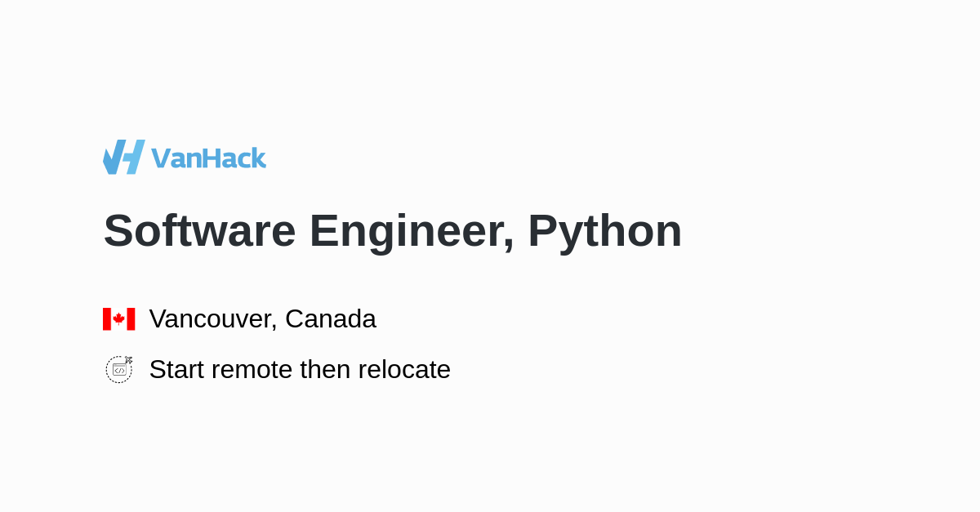Click the word remote
The width and height of the screenshot is (980, 512).
pos(252,369)
